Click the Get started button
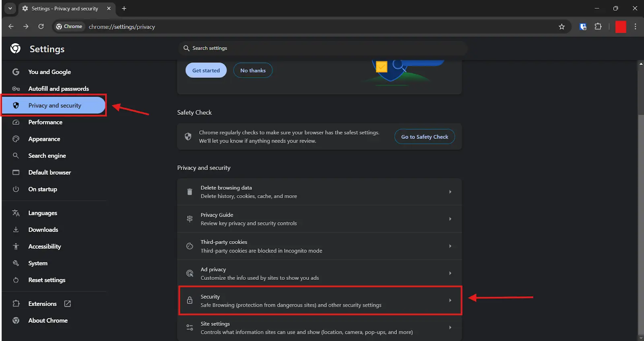 pos(206,70)
